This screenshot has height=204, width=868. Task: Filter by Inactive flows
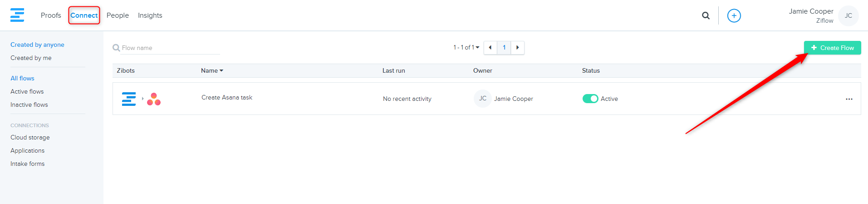pos(29,104)
